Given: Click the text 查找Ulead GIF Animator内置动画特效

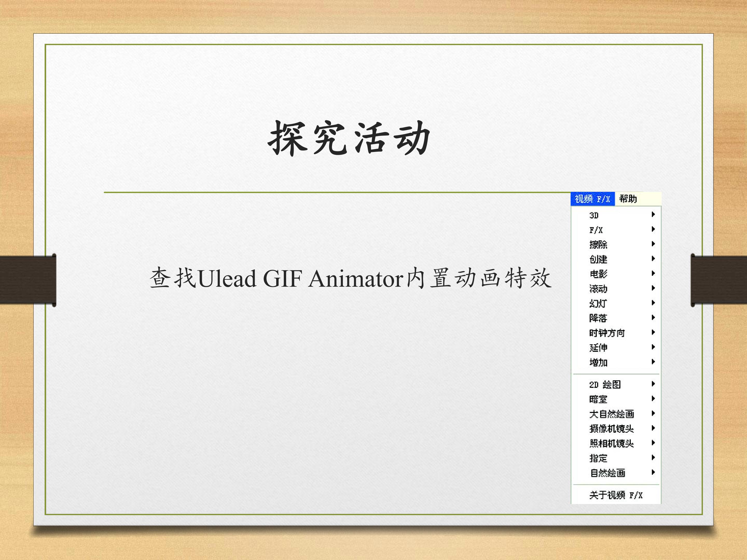Looking at the screenshot, I should coord(350,278).
